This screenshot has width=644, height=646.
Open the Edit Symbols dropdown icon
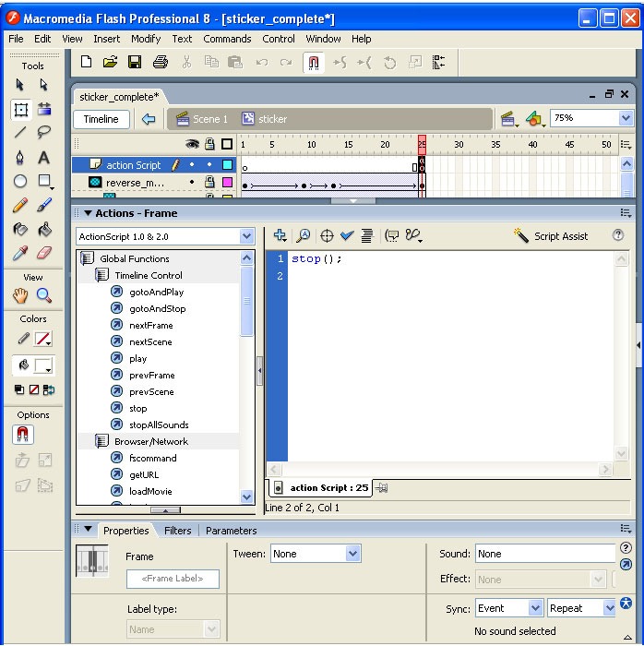[535, 119]
